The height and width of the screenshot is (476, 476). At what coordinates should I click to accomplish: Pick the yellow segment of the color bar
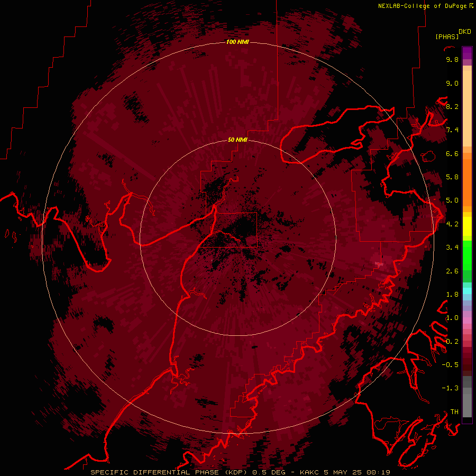467,226
